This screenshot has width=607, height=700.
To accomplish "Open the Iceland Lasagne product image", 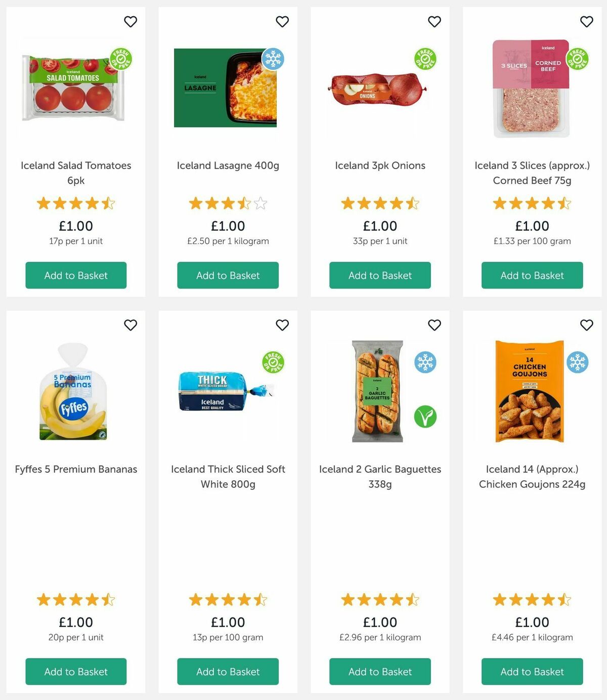I will (225, 88).
